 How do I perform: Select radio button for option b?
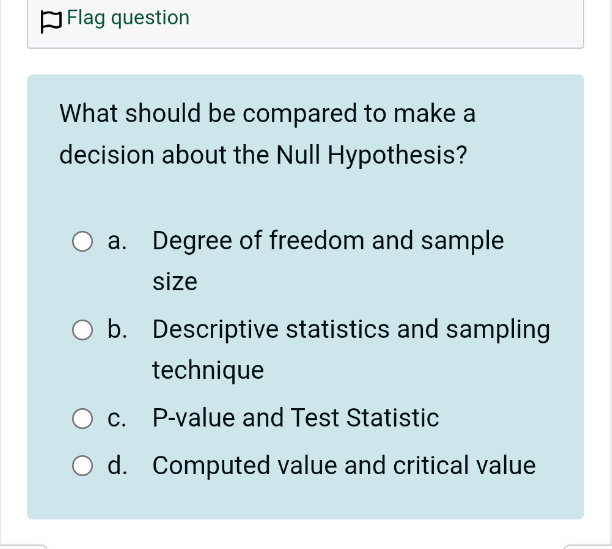(x=82, y=330)
